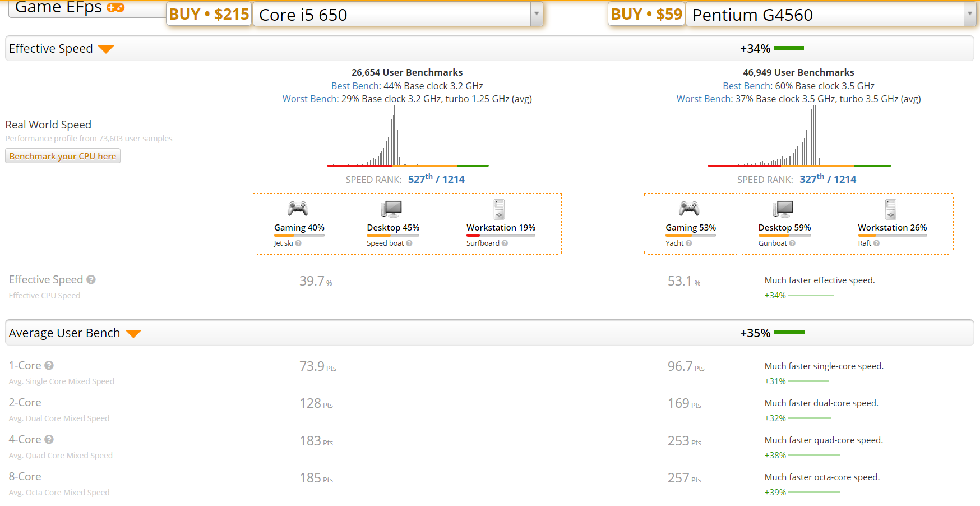Click Benchmark your CPU here button
Image resolution: width=980 pixels, height=506 pixels.
(63, 156)
